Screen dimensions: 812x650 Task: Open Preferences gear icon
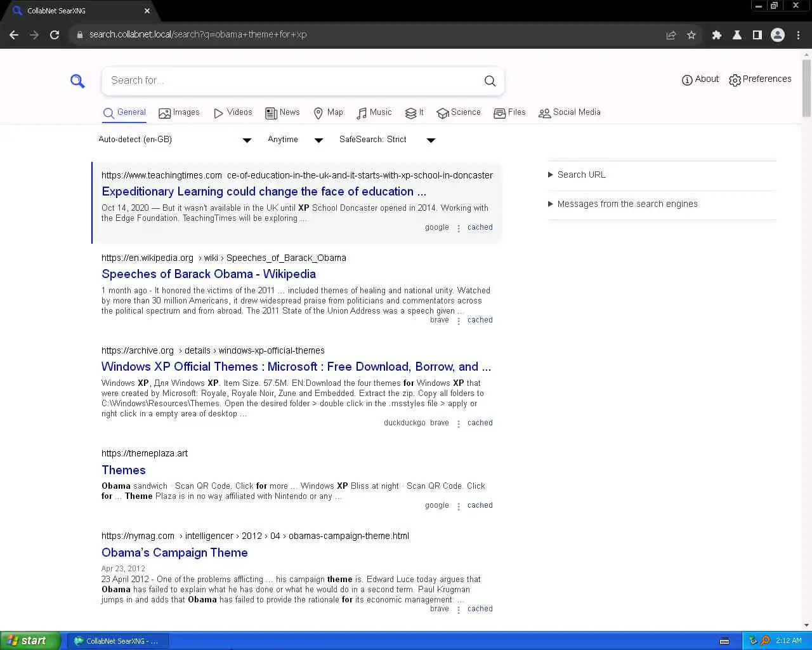pyautogui.click(x=735, y=80)
